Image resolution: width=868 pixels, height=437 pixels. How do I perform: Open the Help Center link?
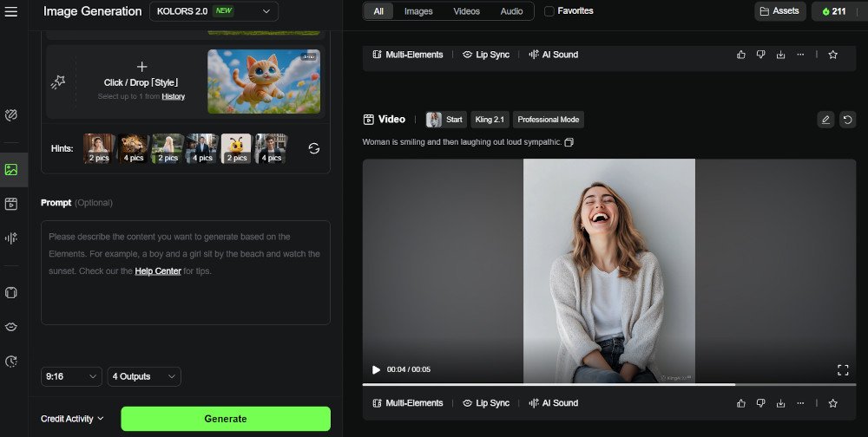tap(158, 271)
